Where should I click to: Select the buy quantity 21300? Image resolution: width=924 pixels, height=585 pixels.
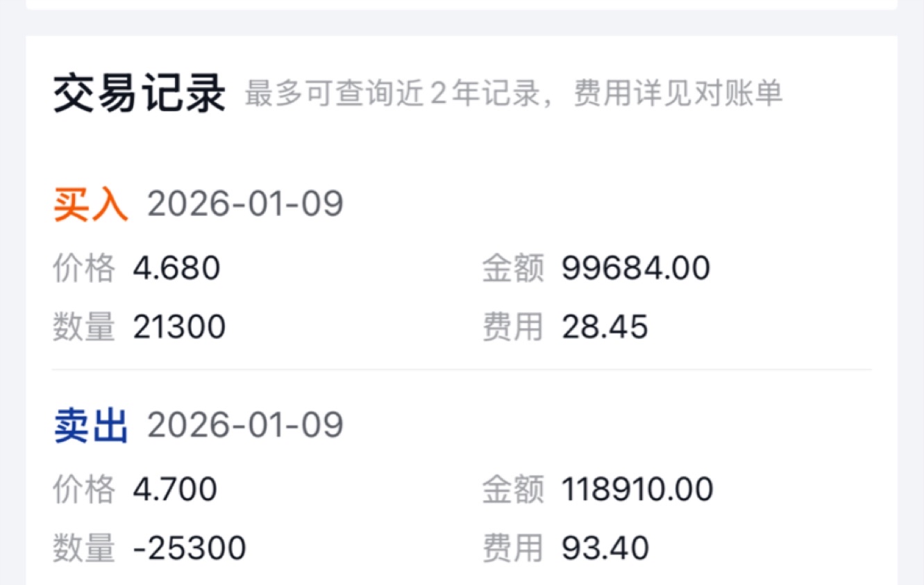click(179, 327)
